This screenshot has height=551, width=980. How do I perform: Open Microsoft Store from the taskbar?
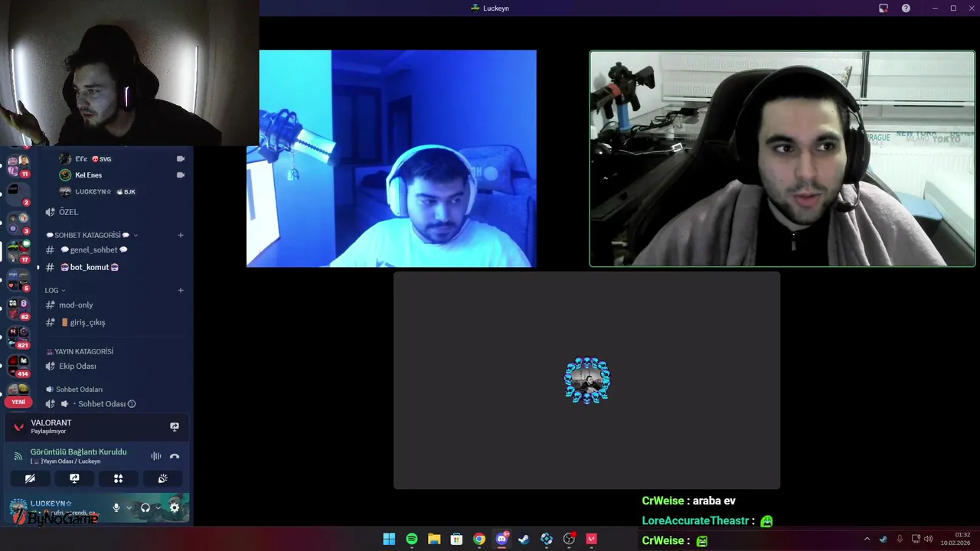(x=456, y=539)
